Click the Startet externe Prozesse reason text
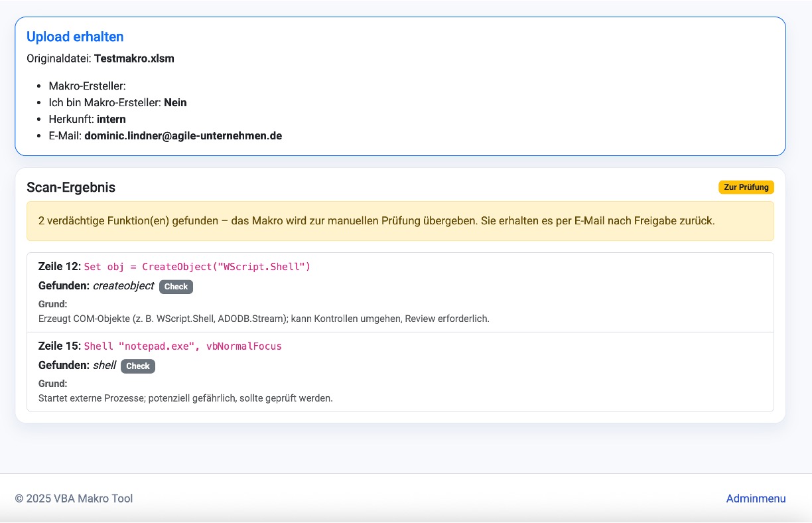Viewport: 812px width, 523px height. [185, 398]
